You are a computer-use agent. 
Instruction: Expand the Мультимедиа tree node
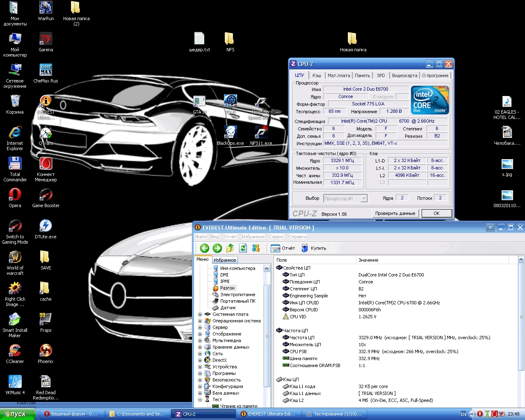click(x=200, y=341)
